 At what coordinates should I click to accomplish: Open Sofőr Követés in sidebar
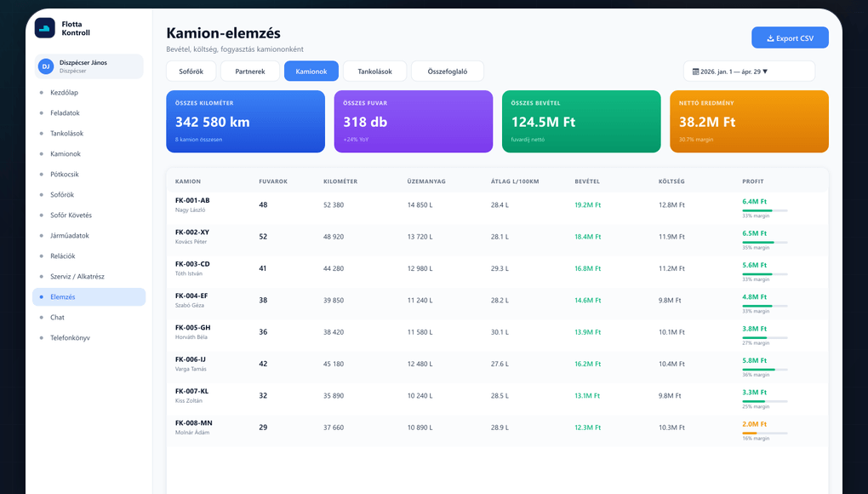click(89, 215)
